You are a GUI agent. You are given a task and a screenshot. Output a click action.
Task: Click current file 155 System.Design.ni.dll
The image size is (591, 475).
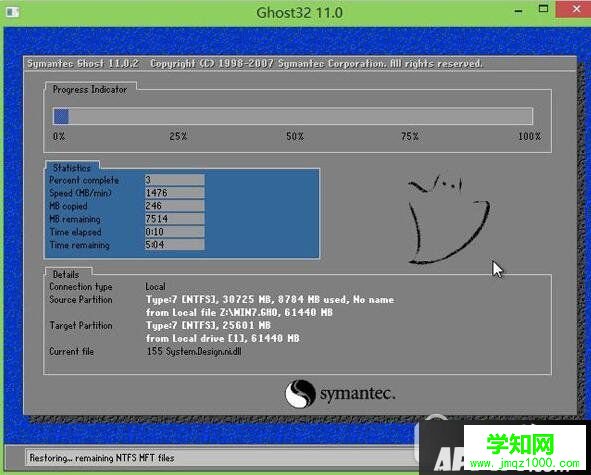[194, 351]
